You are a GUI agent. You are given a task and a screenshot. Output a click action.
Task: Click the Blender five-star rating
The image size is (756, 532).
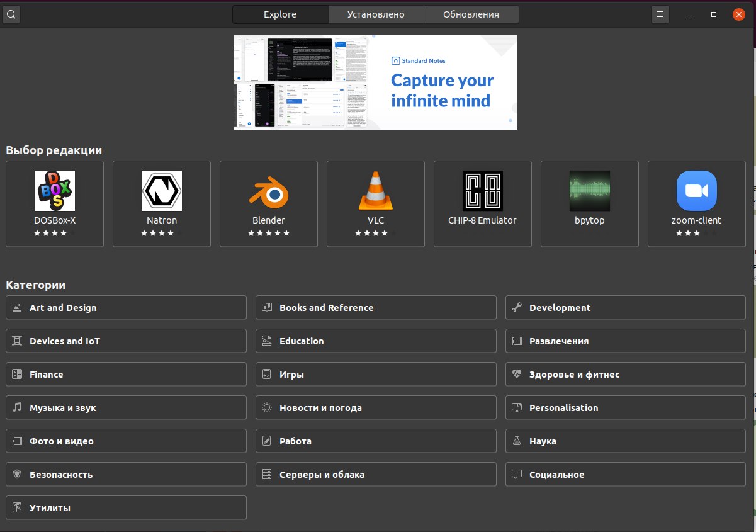click(269, 233)
